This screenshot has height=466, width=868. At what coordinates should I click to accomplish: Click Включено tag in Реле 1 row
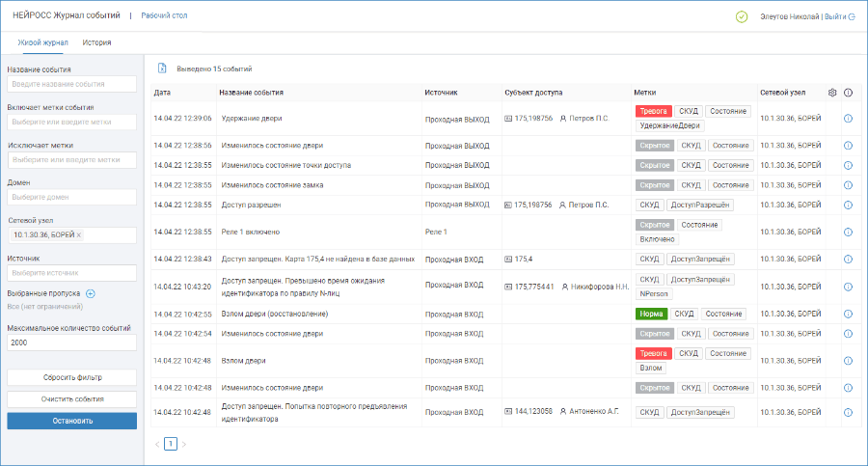(657, 239)
